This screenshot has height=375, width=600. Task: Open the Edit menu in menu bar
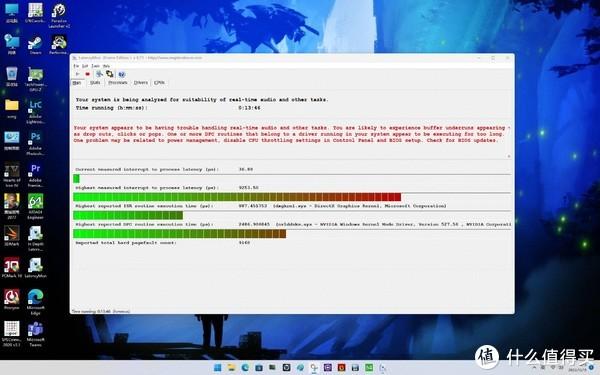pos(85,66)
